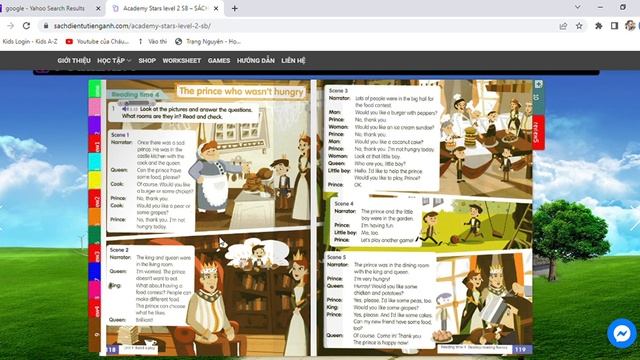Select the orange unit tab on book's side
Image resolution: width=640 pixels, height=360 pixels.
pos(95,217)
